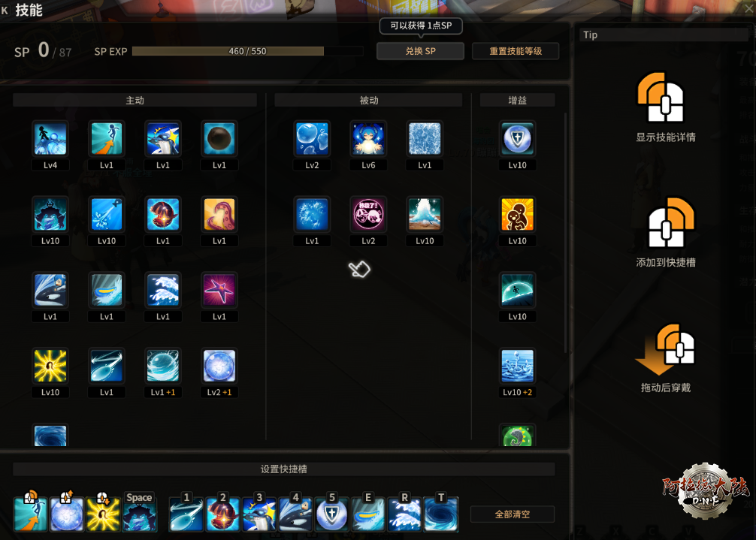Select the 增益 buff skills header

517,100
